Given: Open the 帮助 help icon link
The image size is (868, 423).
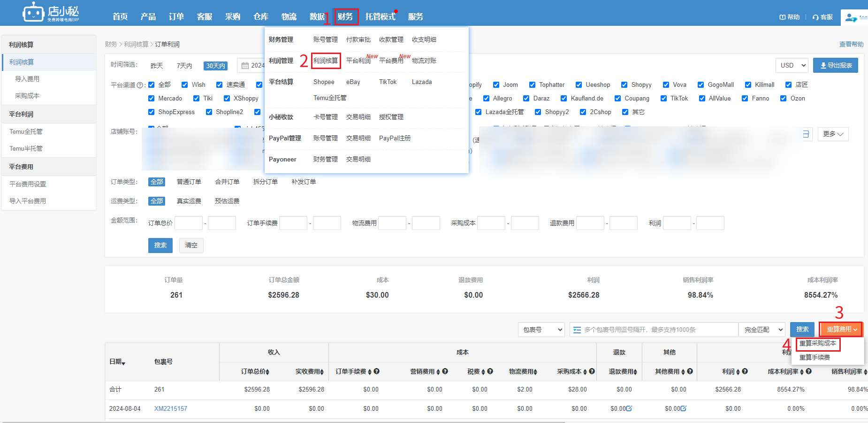Looking at the screenshot, I should [x=790, y=17].
